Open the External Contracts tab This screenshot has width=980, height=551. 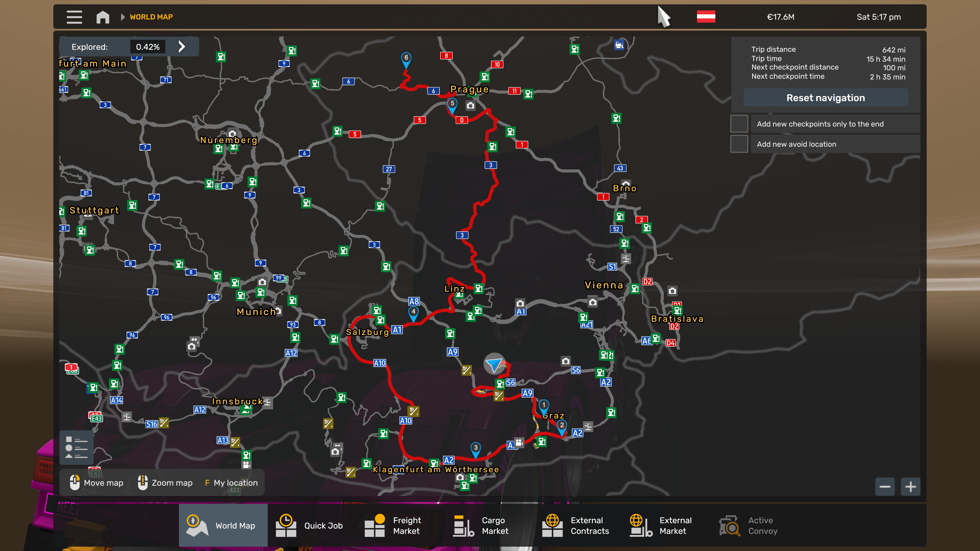pos(576,525)
